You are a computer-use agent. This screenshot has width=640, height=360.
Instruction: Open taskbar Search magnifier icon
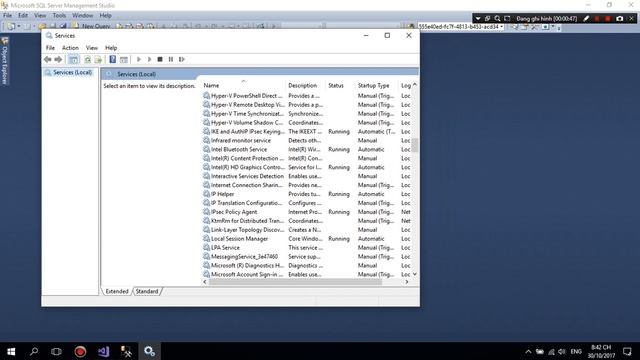point(34,351)
